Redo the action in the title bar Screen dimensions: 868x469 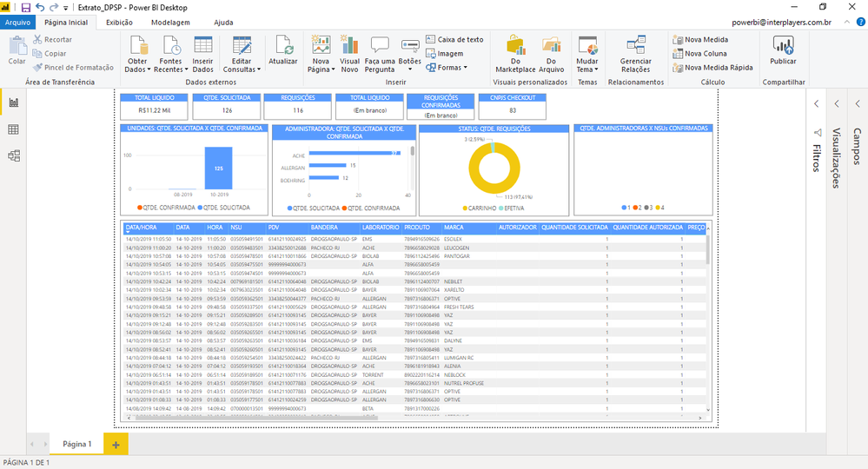54,7
